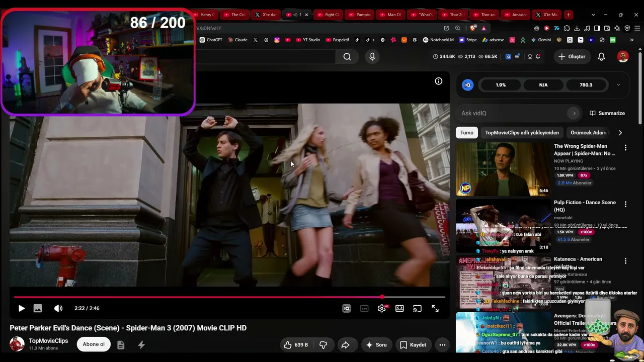Open the browser downloads icon
The width and height of the screenshot is (644, 362).
577,28
